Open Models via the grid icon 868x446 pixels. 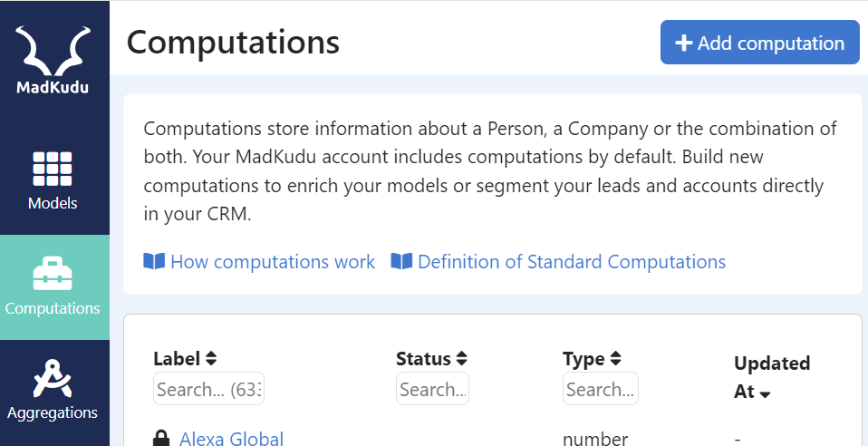(53, 169)
